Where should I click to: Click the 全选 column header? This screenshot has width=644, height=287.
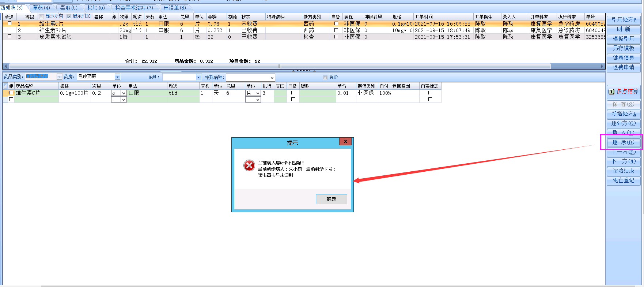(9, 17)
